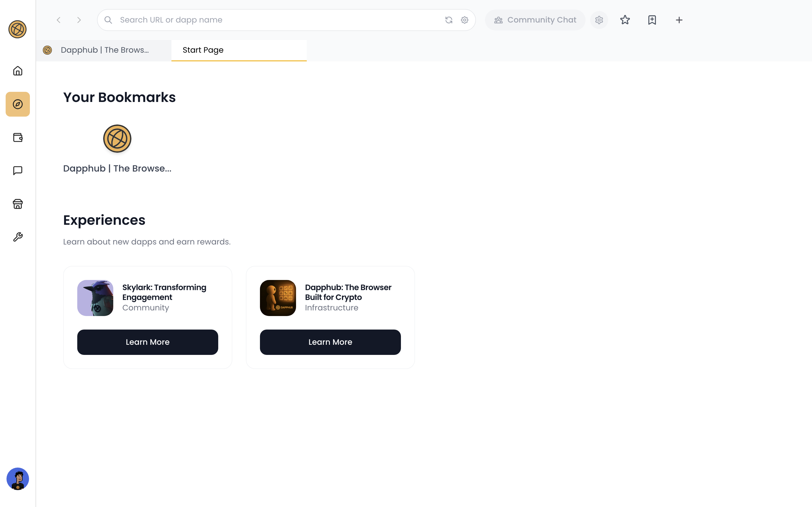
Task: Open the Chat panel in the sidebar
Action: 17,170
